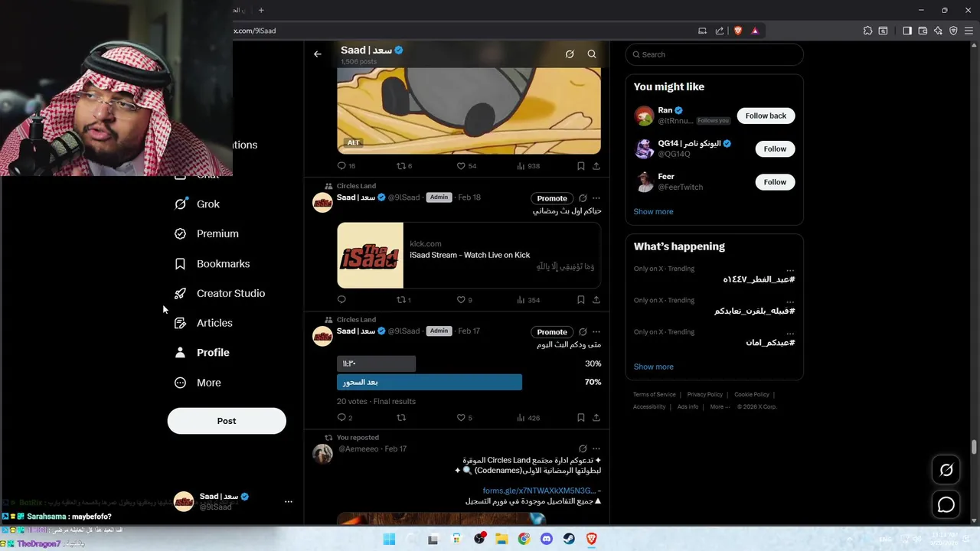
Task: Open more options on Feb 18 post
Action: point(596,198)
